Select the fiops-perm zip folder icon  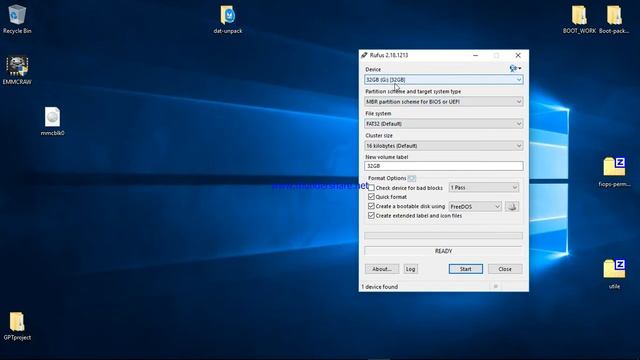(x=614, y=172)
